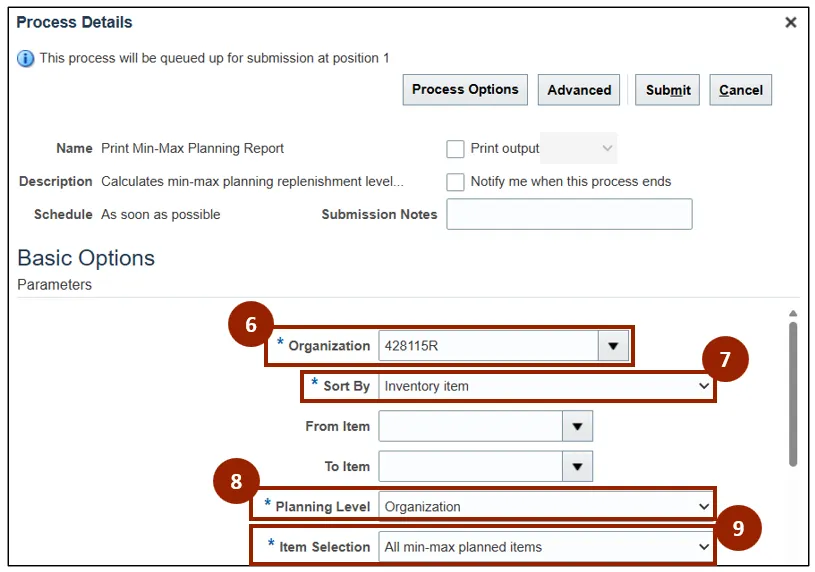Open the From Item dropdown arrow
The image size is (815, 572).
point(576,426)
